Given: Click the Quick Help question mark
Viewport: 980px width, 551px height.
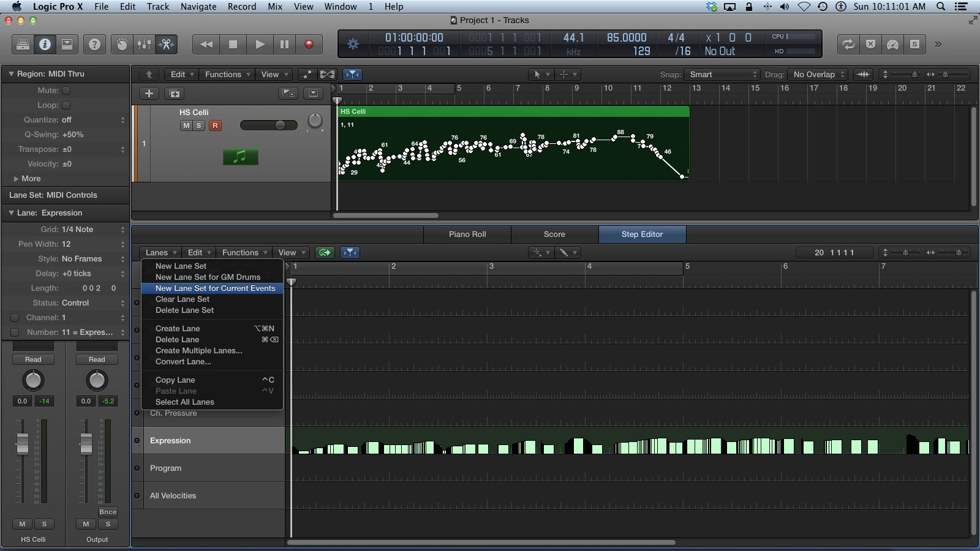Looking at the screenshot, I should click(94, 44).
